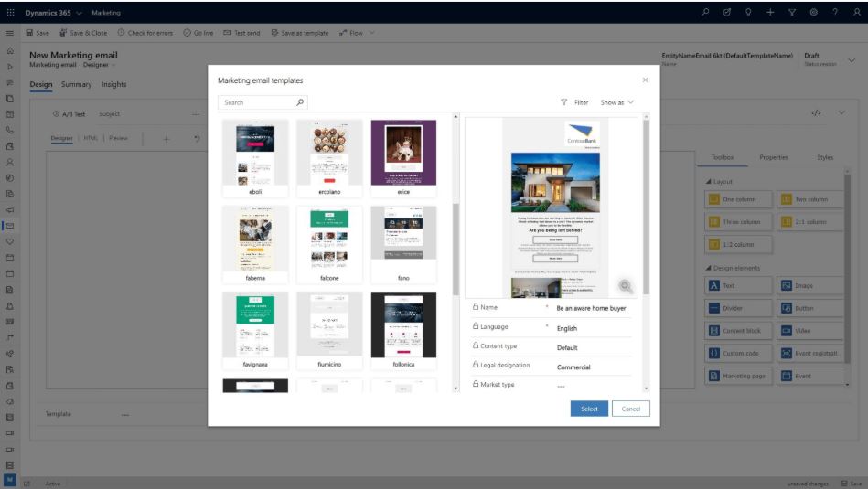The image size is (868, 489).
Task: Pick the Marketing page design element
Action: click(738, 376)
